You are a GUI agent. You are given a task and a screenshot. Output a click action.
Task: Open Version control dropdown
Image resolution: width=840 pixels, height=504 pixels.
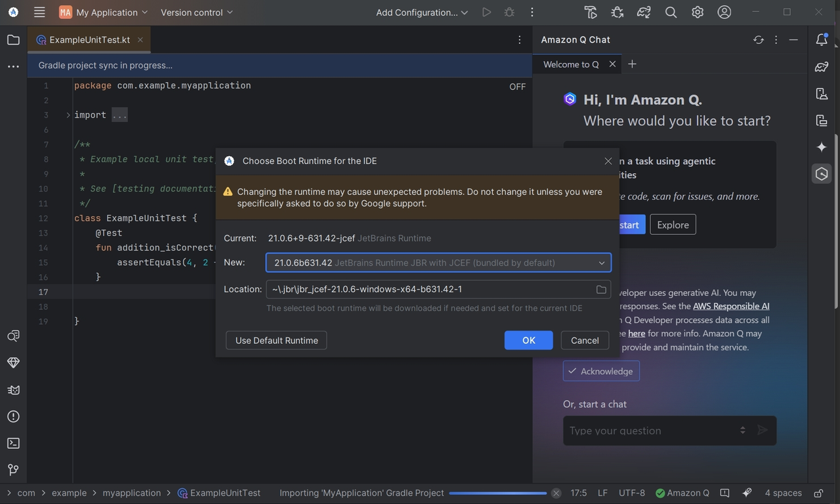click(x=196, y=12)
